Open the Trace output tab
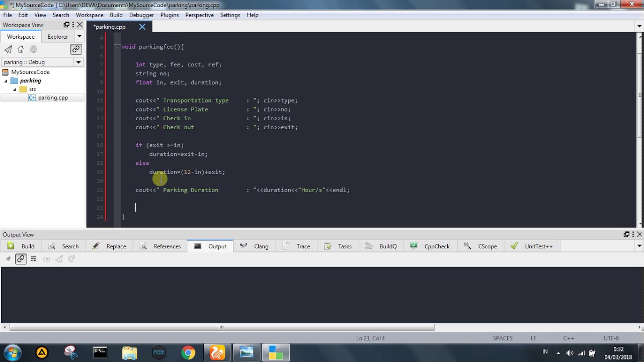644x362 pixels. 297,246
